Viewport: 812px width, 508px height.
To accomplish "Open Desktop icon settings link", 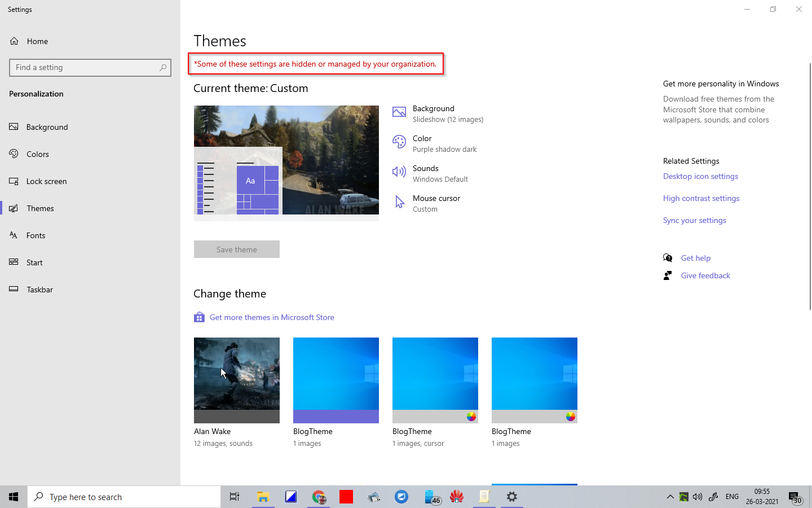I will point(700,176).
